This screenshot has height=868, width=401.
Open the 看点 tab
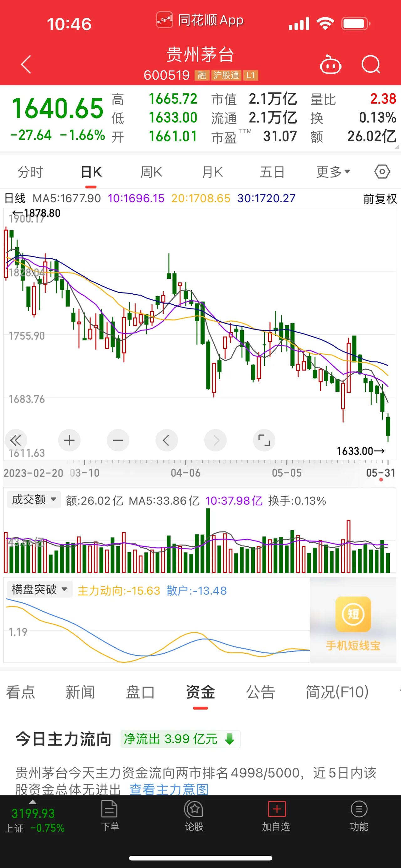pos(21,692)
